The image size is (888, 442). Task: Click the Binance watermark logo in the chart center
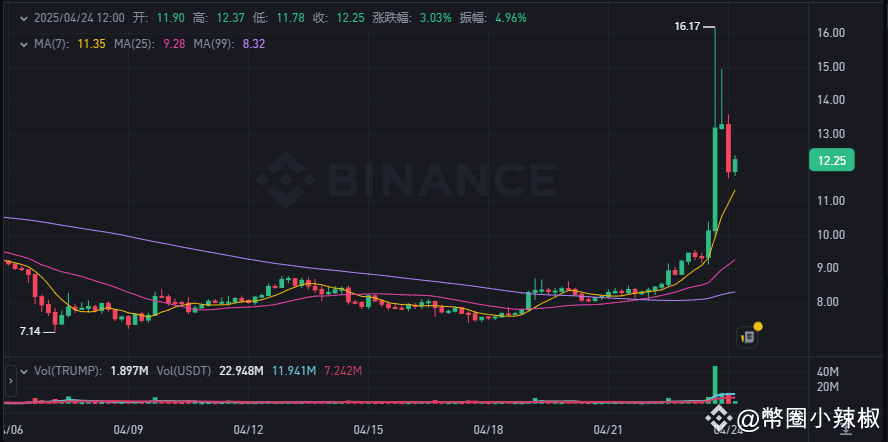click(406, 181)
